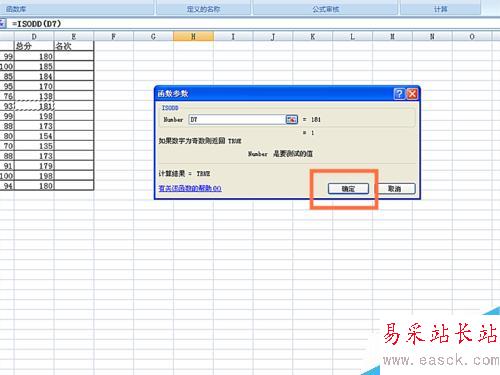The height and width of the screenshot is (375, 500).
Task: Select column header D
Action: pos(34,37)
